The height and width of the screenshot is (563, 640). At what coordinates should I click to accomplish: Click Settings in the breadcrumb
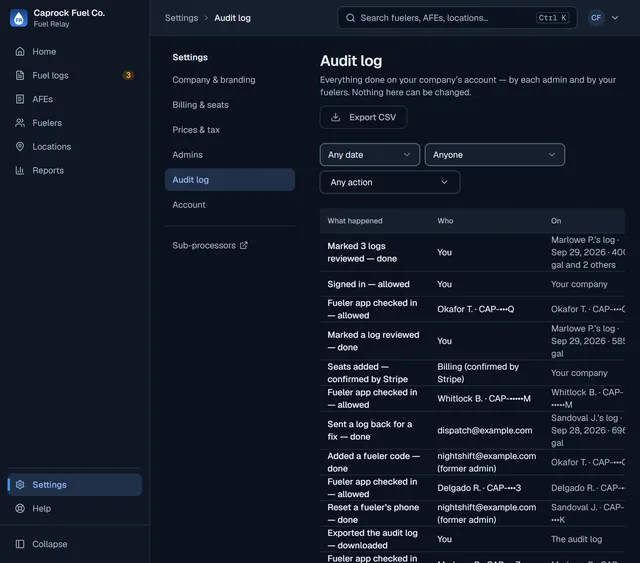tap(181, 18)
